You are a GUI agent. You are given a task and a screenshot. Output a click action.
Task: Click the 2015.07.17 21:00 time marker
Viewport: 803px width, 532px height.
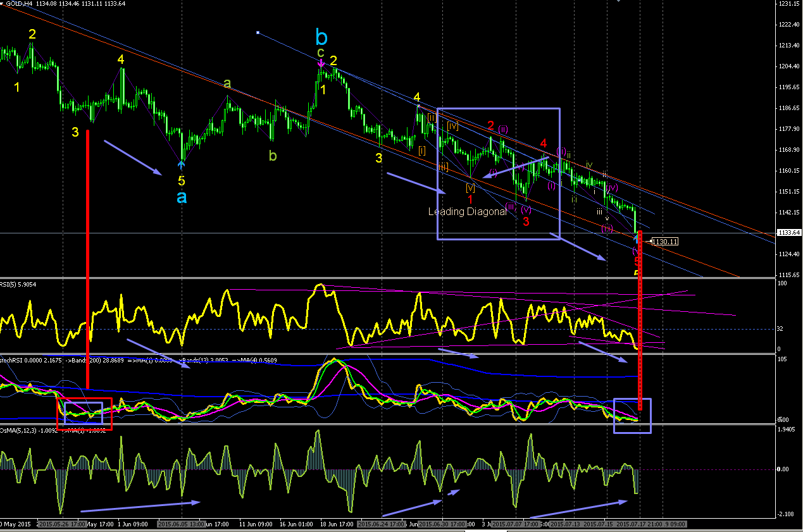pos(639,524)
